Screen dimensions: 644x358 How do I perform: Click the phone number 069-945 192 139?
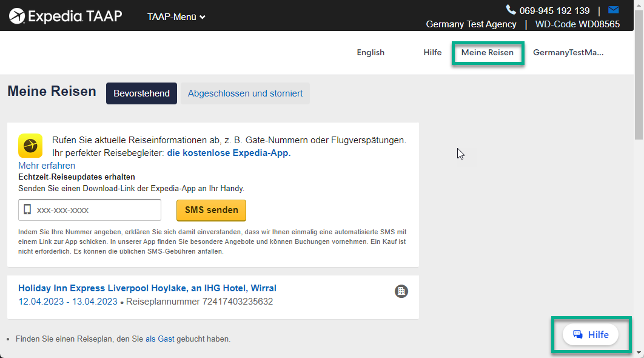[554, 11]
